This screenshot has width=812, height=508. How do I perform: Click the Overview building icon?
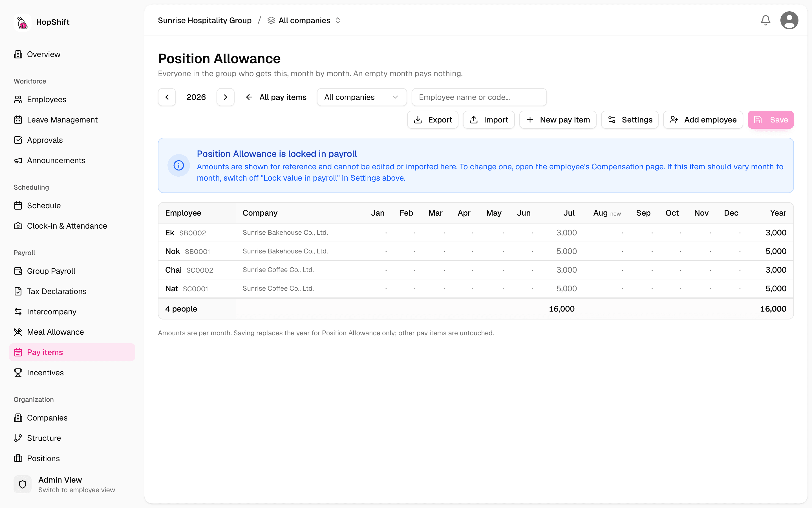pos(18,54)
